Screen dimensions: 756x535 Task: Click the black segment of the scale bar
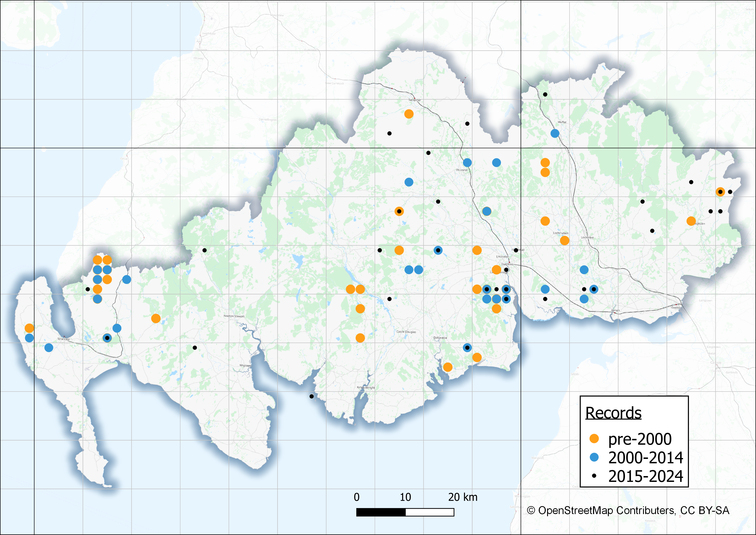pyautogui.click(x=381, y=512)
